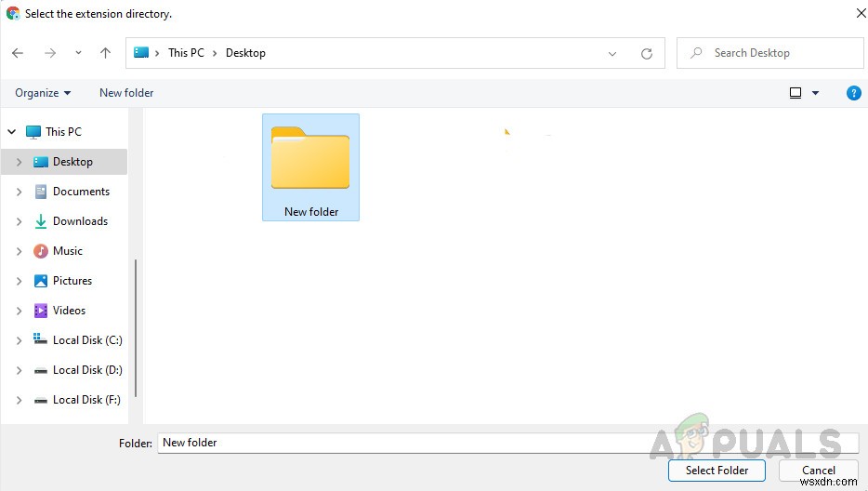
Task: Expand Local Disk (D:) node
Action: click(x=19, y=371)
